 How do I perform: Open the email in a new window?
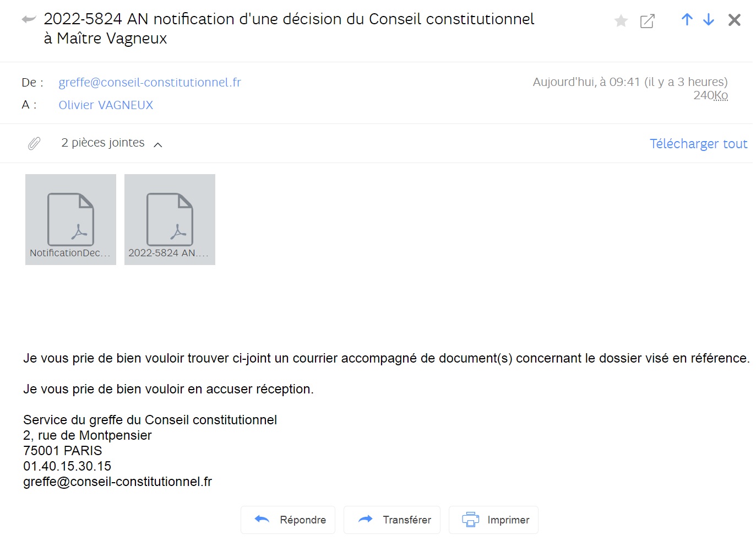(x=648, y=21)
